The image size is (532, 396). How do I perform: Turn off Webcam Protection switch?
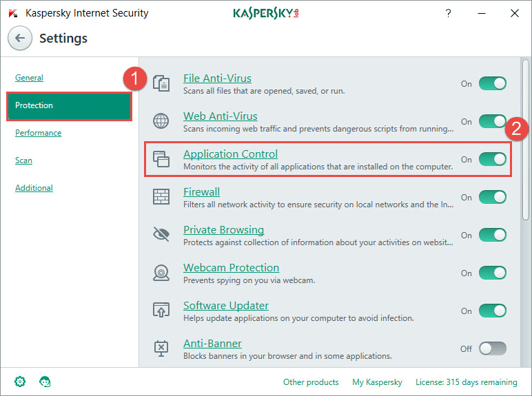coord(492,273)
